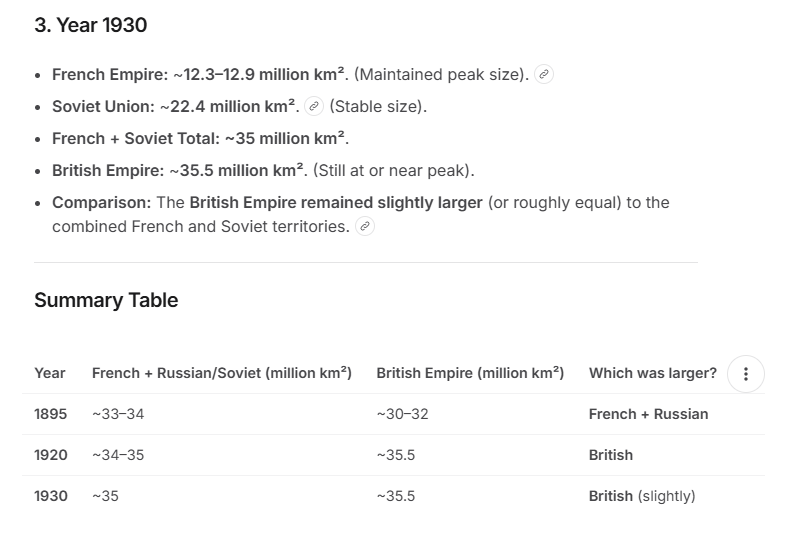Click the British Empire ~35.5 million bullet

pyautogui.click(x=264, y=171)
